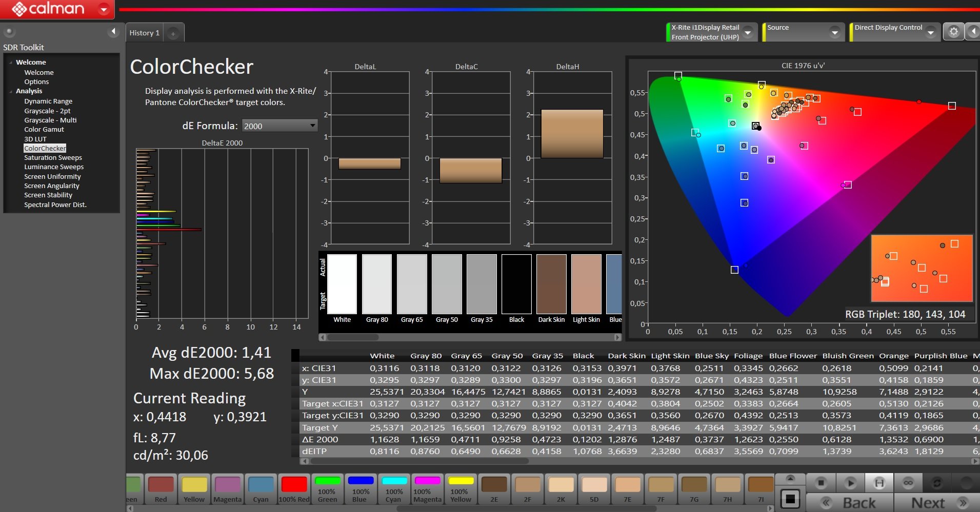Open the Calman main menu dropdown

point(104,9)
